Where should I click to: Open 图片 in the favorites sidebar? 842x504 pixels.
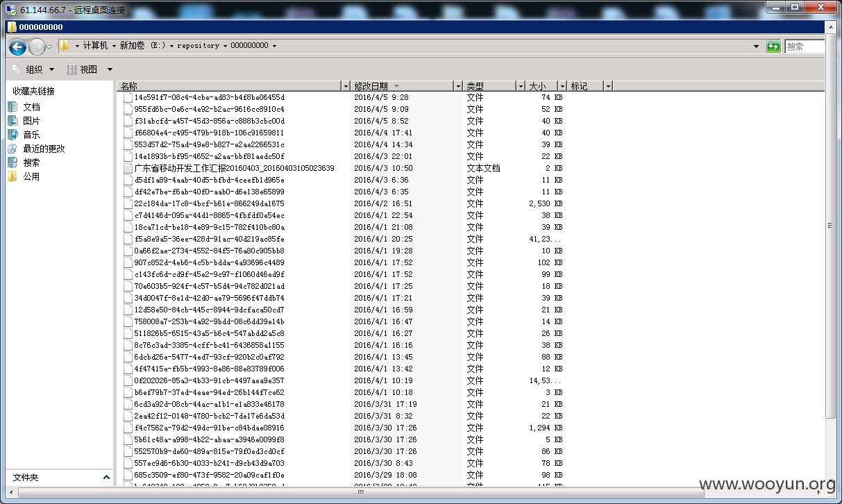31,121
